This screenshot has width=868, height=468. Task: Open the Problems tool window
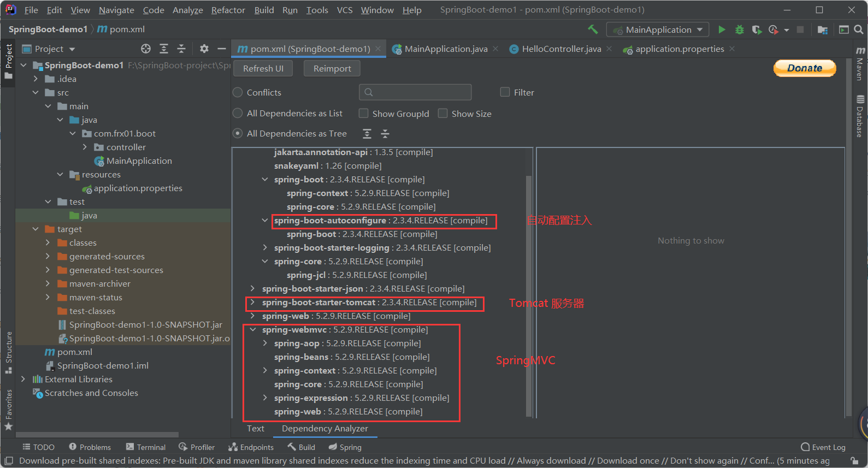pyautogui.click(x=90, y=447)
